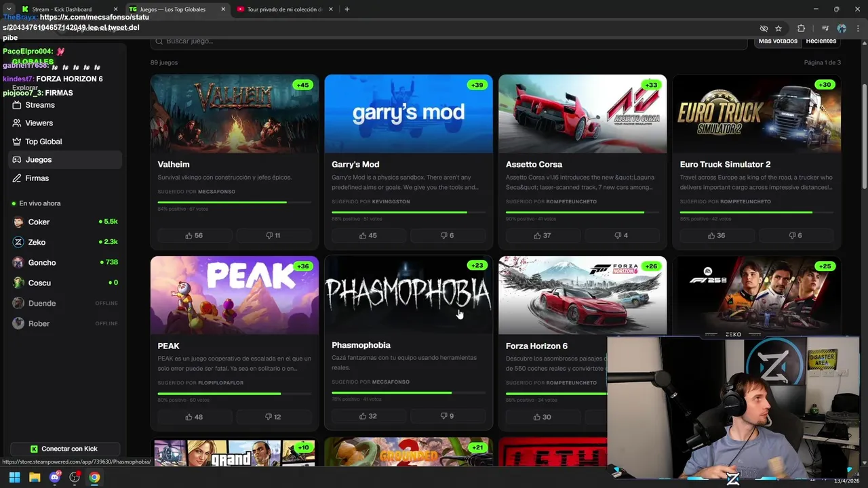
Task: Open the Euro Truck Simulator 2 thumbnail
Action: pyautogui.click(x=757, y=114)
